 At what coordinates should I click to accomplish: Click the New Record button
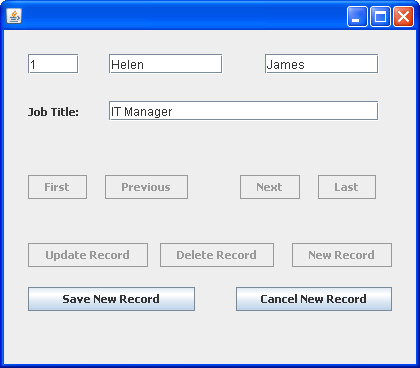(342, 255)
